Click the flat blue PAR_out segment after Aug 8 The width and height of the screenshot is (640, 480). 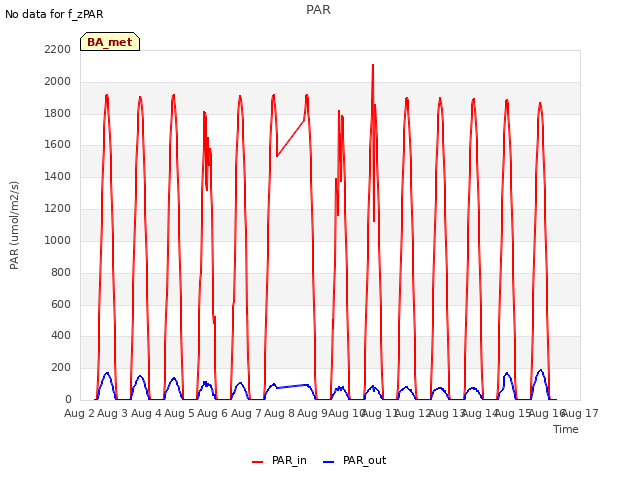tap(292, 386)
